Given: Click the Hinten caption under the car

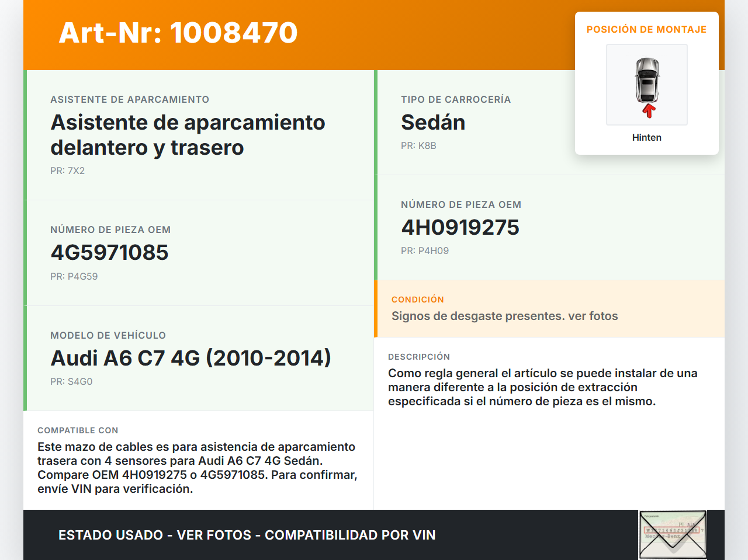Looking at the screenshot, I should 647,137.
